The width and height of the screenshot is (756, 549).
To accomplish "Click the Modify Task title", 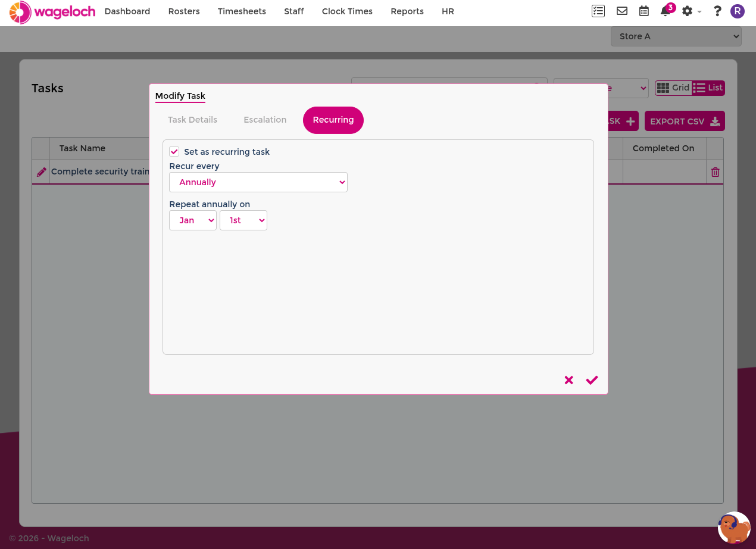I will [x=180, y=96].
